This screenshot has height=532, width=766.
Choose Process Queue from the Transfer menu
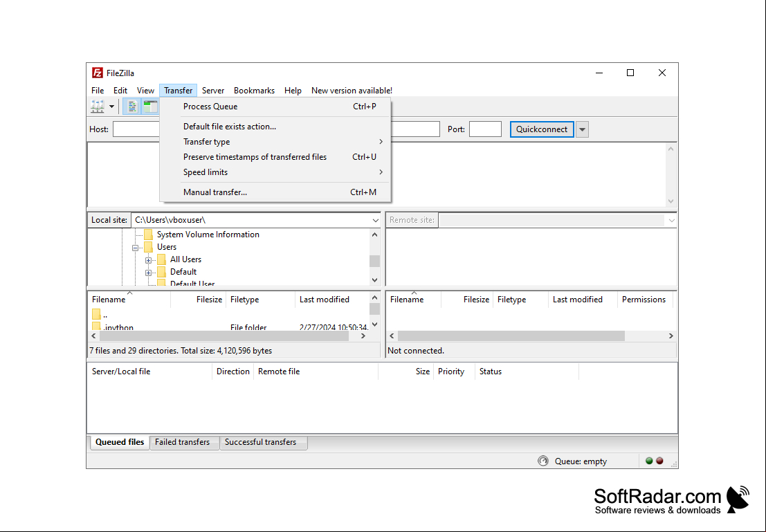(275, 107)
